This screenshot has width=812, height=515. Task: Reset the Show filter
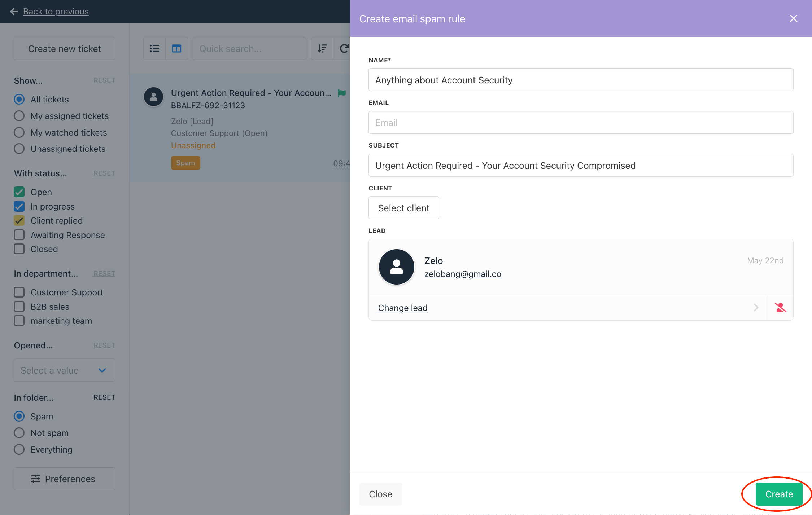click(x=104, y=80)
